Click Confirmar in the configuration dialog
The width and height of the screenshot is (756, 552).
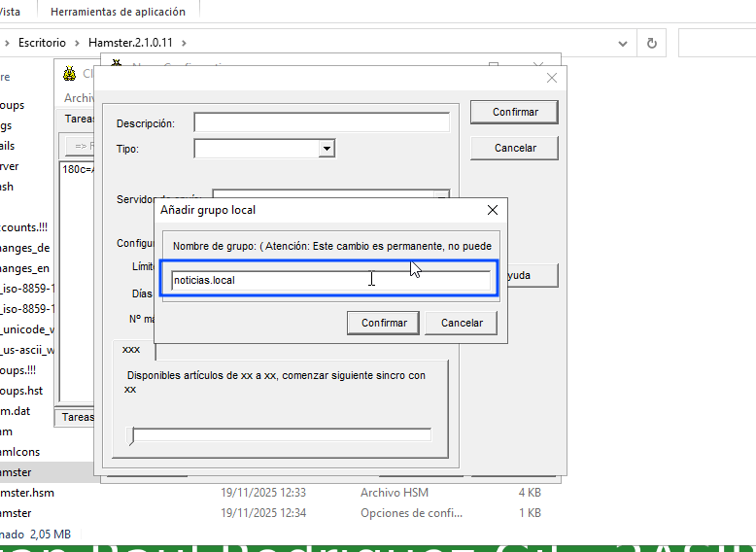click(x=514, y=112)
